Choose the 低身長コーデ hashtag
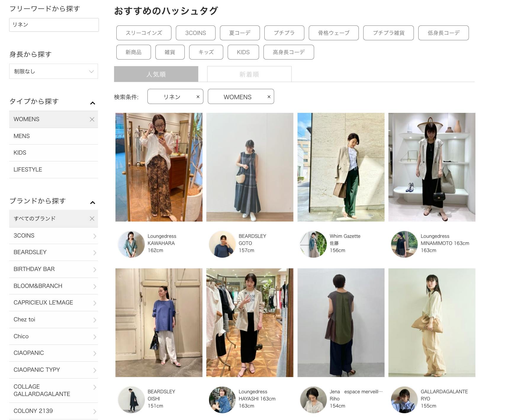This screenshot has width=508, height=420. click(x=443, y=33)
